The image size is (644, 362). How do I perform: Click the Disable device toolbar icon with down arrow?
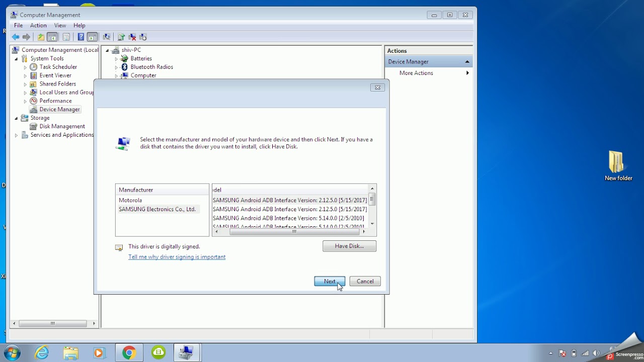click(143, 37)
